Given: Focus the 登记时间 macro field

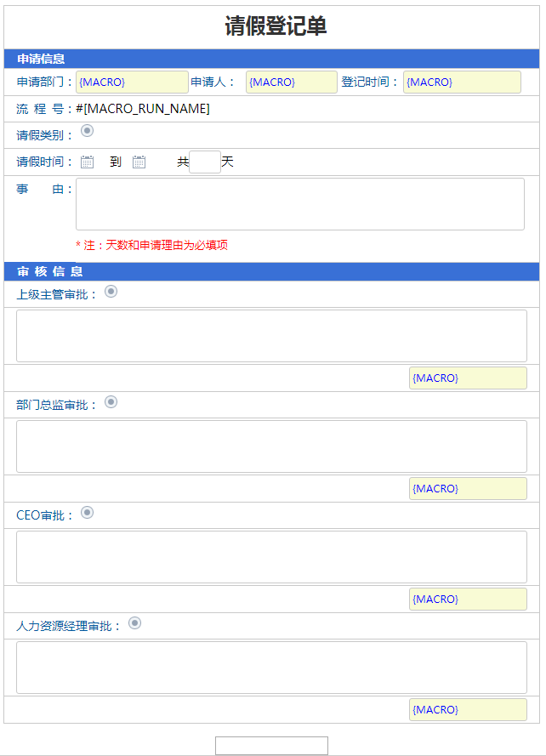Looking at the screenshot, I should click(461, 82).
